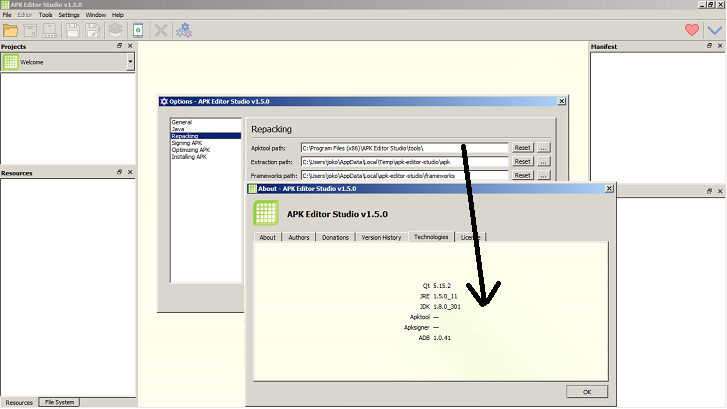This screenshot has width=727, height=409.
Task: Click the ADB version 1.0.41 text
Action: (442, 338)
